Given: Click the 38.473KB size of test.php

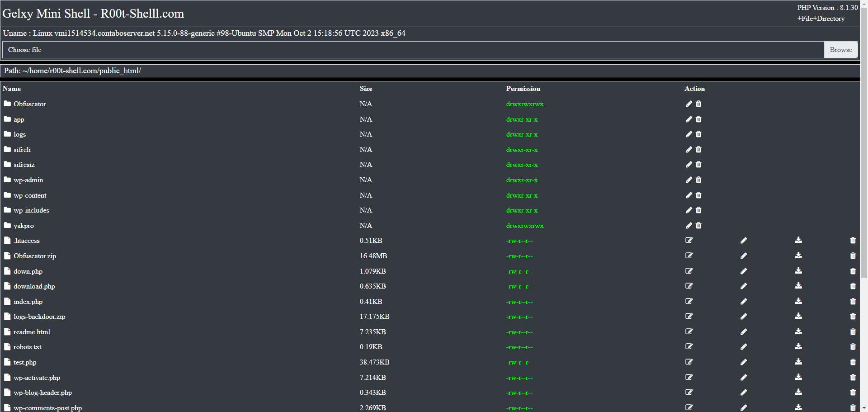Looking at the screenshot, I should coord(374,362).
